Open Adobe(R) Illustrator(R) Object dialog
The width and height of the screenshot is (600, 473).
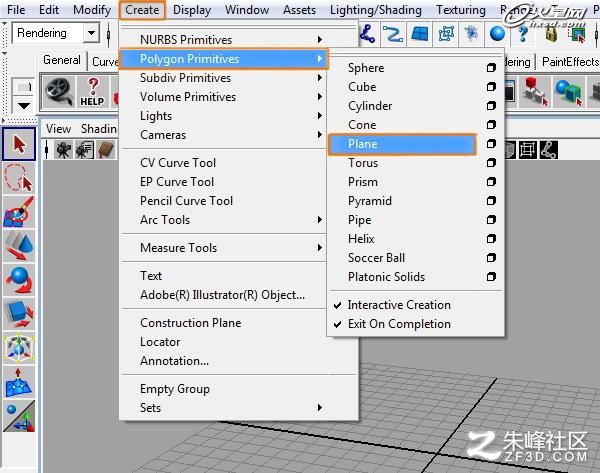click(222, 295)
